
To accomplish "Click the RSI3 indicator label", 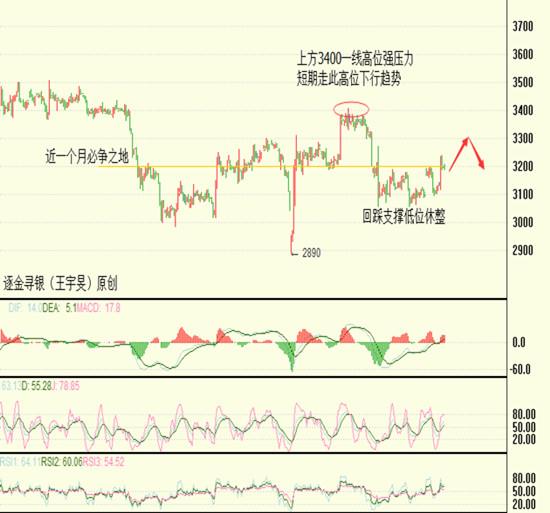I will click(103, 461).
